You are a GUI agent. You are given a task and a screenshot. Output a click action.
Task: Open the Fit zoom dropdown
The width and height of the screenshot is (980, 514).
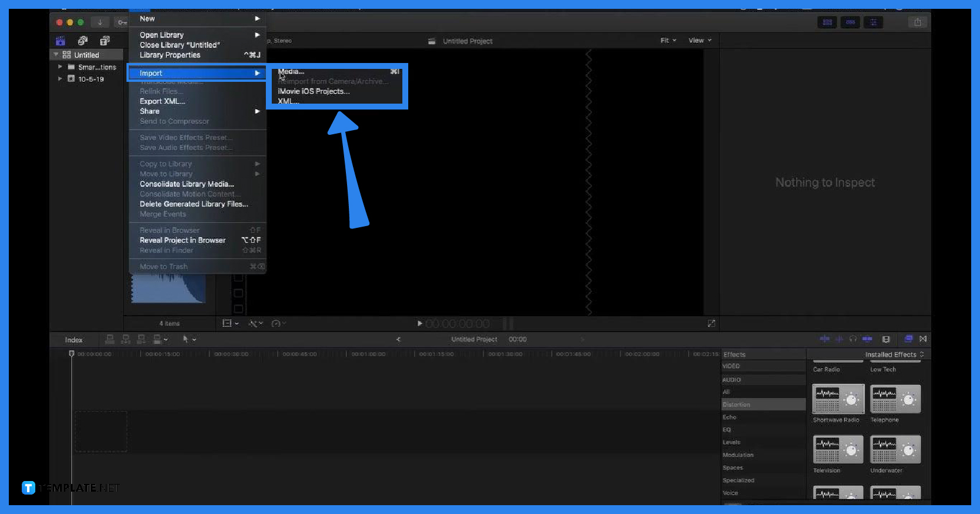click(x=668, y=41)
